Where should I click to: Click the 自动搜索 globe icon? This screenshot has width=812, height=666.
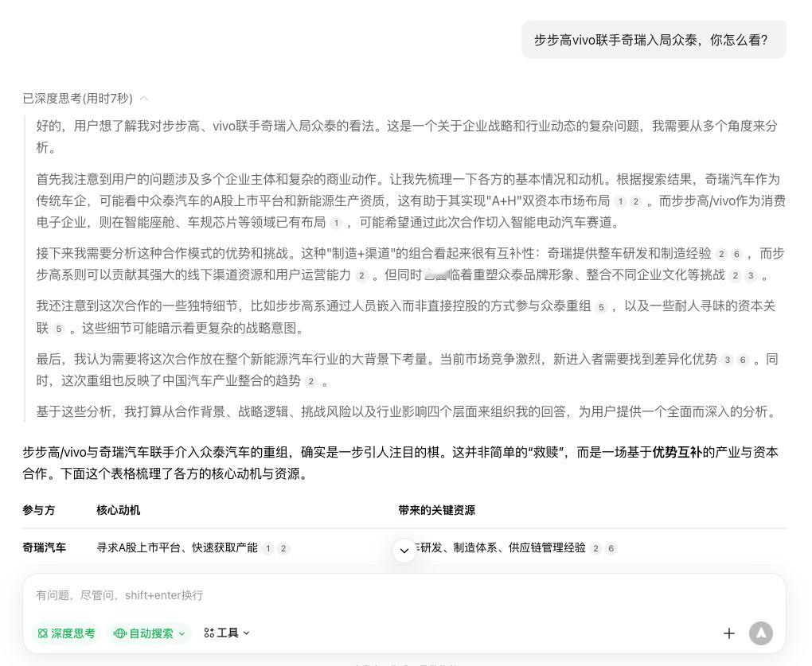coord(120,633)
